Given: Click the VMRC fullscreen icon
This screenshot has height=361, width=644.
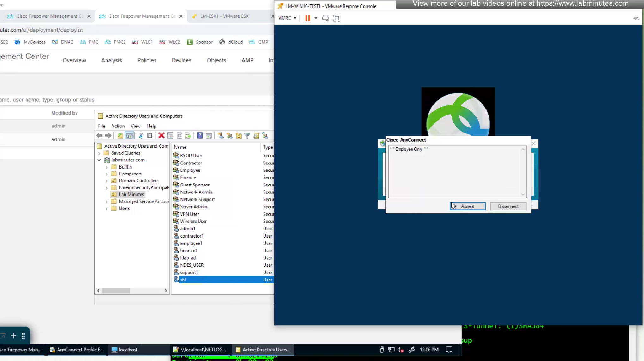Looking at the screenshot, I should 337,18.
